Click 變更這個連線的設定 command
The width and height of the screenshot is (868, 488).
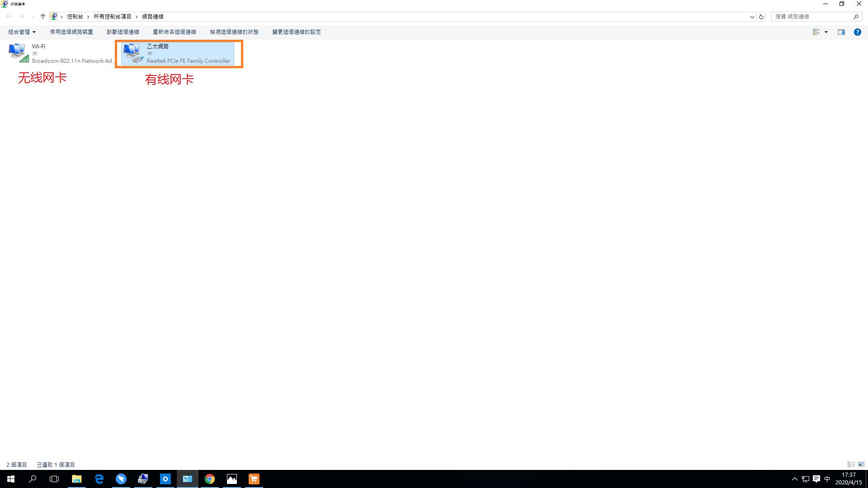click(x=297, y=32)
